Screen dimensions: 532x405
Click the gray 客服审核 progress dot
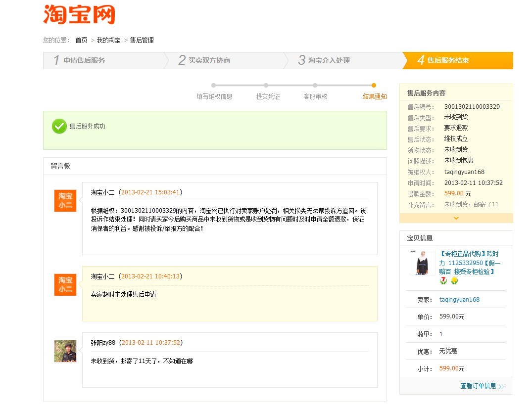coord(321,85)
